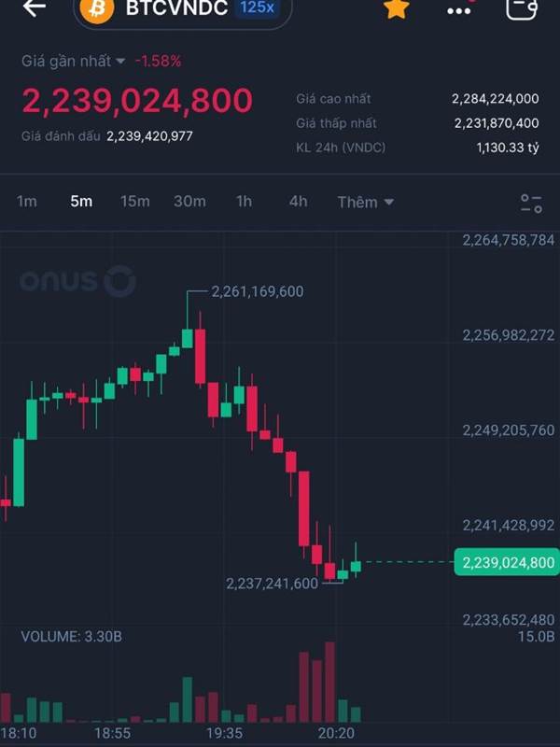Switch to the 15m timeframe
This screenshot has height=747, width=560.
point(135,202)
